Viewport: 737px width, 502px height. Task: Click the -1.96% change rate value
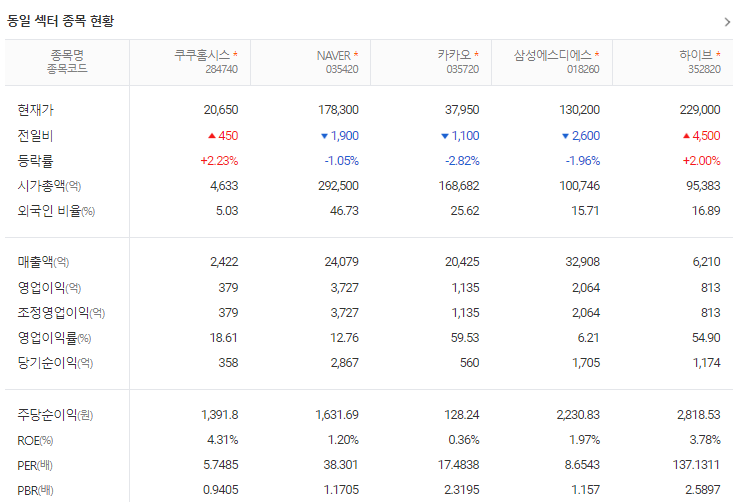tap(583, 161)
